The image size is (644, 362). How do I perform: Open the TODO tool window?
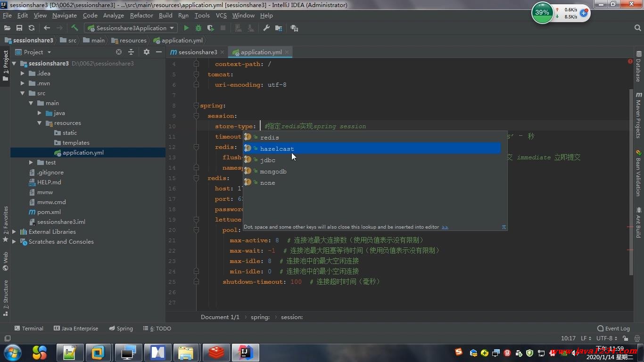[x=157, y=329]
